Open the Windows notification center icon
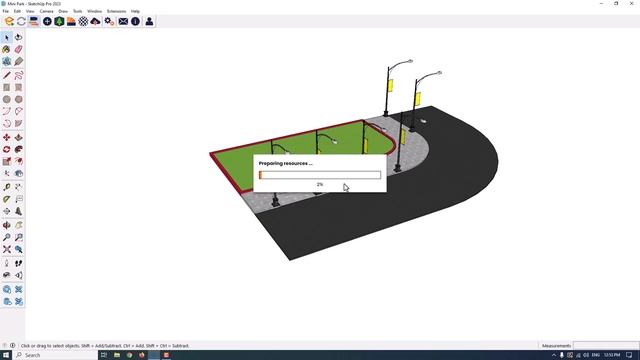The height and width of the screenshot is (360, 640). click(629, 355)
